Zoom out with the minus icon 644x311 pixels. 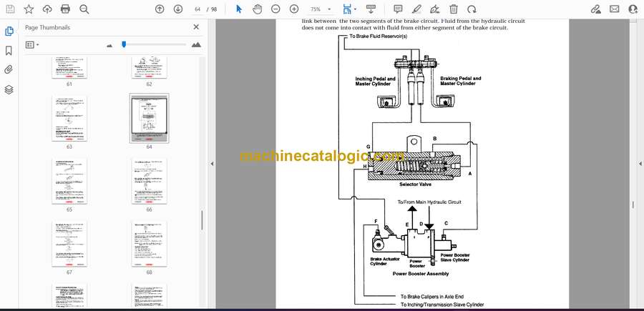pyautogui.click(x=275, y=9)
